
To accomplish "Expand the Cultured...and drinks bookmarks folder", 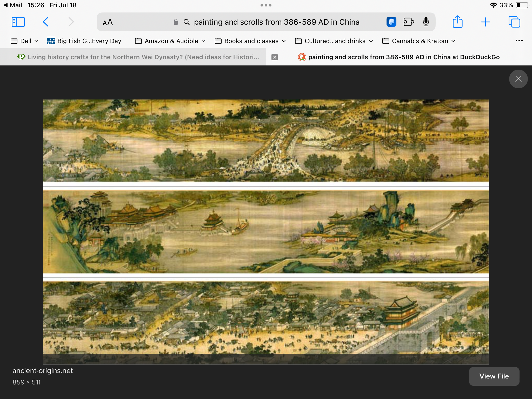I will 334,41.
